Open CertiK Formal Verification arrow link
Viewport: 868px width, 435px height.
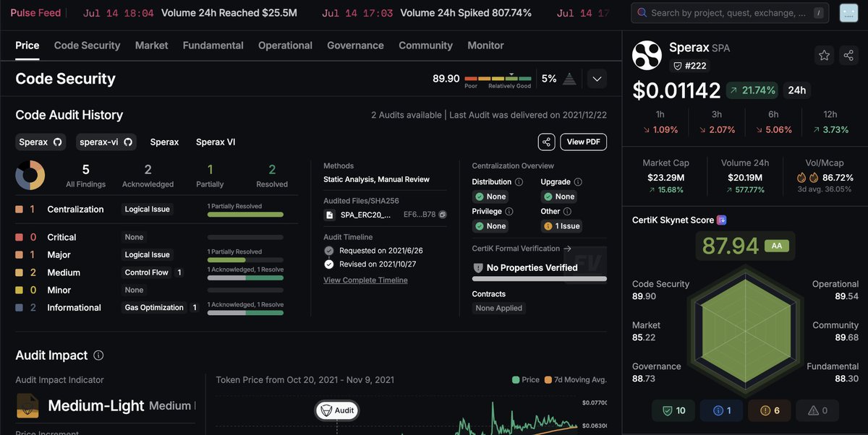[568, 249]
